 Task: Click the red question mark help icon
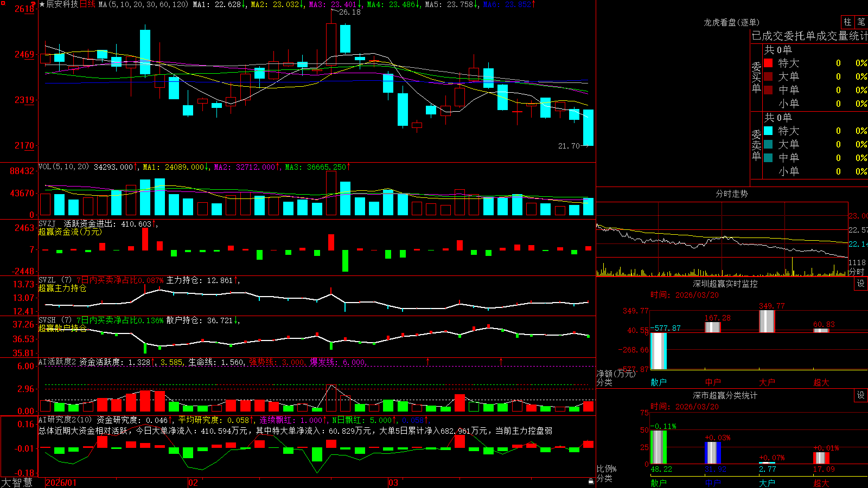34,4
